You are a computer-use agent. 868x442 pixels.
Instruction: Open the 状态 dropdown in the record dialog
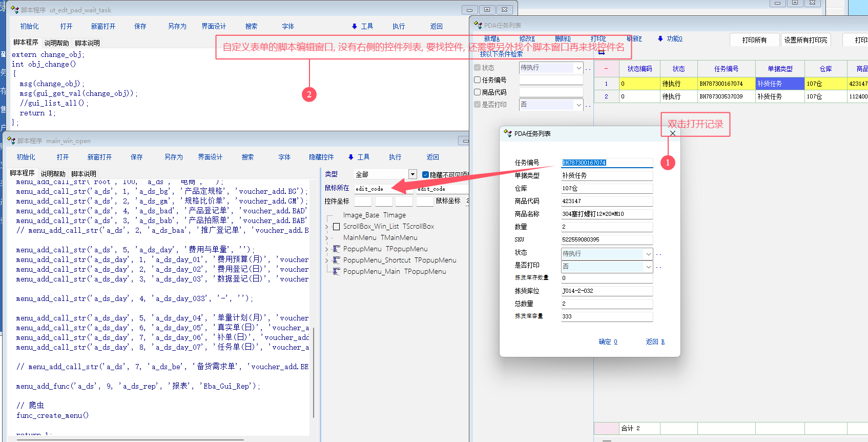pyautogui.click(x=648, y=254)
